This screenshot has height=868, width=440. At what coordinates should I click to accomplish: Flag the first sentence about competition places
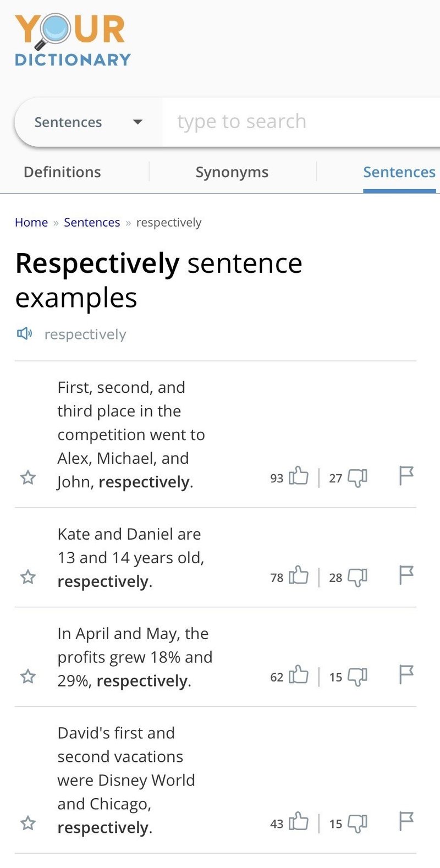tap(406, 476)
